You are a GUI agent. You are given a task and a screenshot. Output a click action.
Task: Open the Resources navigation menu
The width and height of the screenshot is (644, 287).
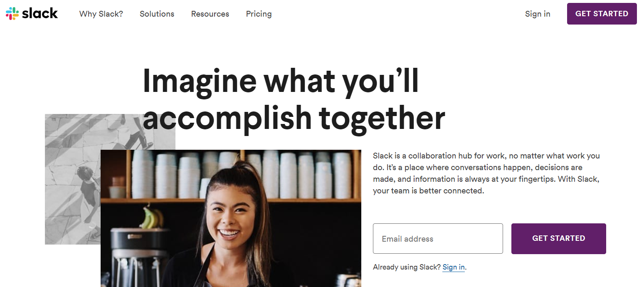tap(210, 14)
